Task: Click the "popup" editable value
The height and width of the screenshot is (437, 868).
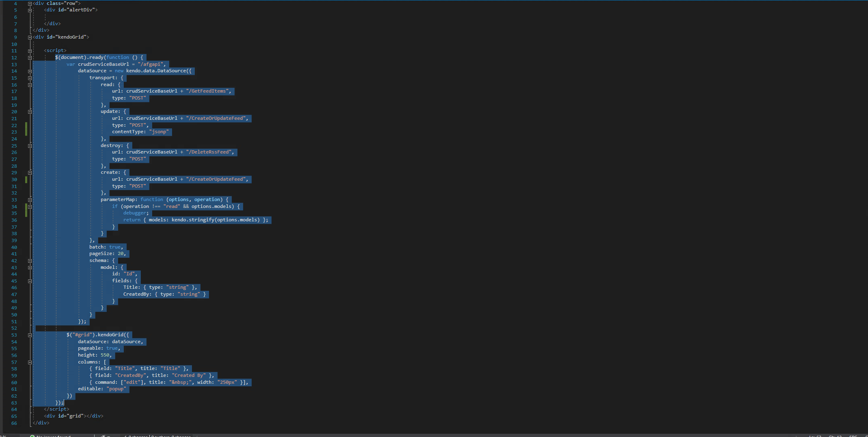Action: tap(116, 389)
